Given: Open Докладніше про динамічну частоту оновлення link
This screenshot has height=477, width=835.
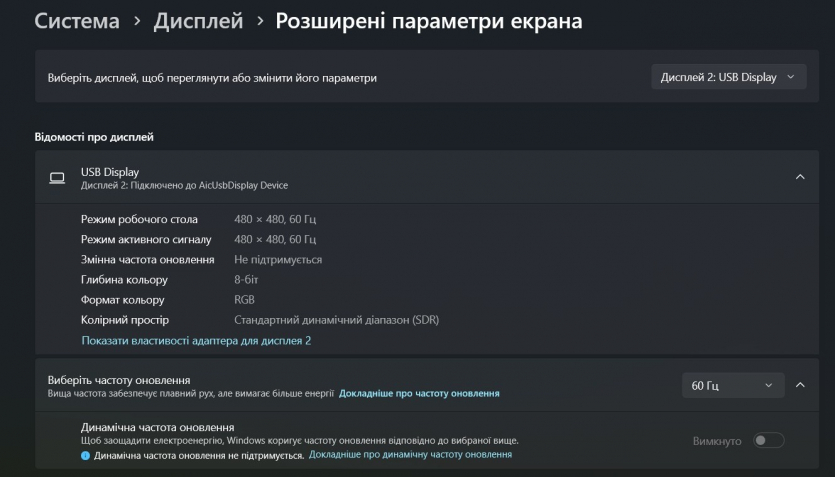Looking at the screenshot, I should 410,455.
